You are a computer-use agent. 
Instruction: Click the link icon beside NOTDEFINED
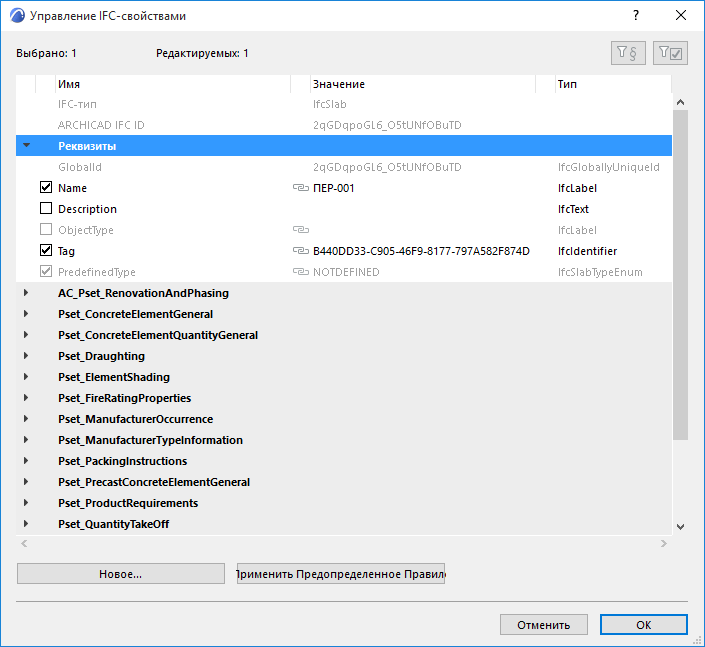(299, 272)
